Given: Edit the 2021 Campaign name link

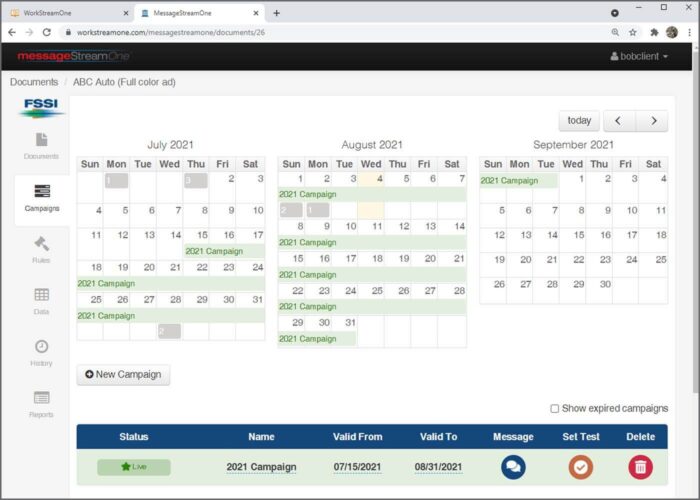Looking at the screenshot, I should 261,467.
